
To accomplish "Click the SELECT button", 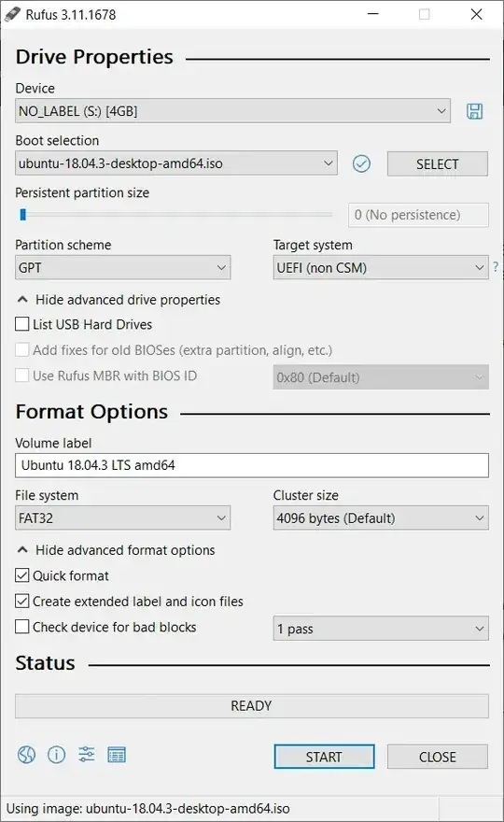I will coord(438,164).
